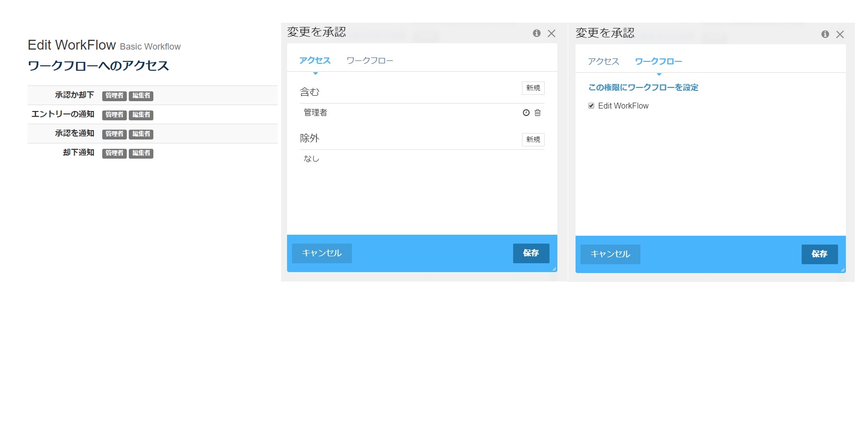Click the clock icon on the 管理者 row
The image size is (868, 442).
click(x=526, y=112)
